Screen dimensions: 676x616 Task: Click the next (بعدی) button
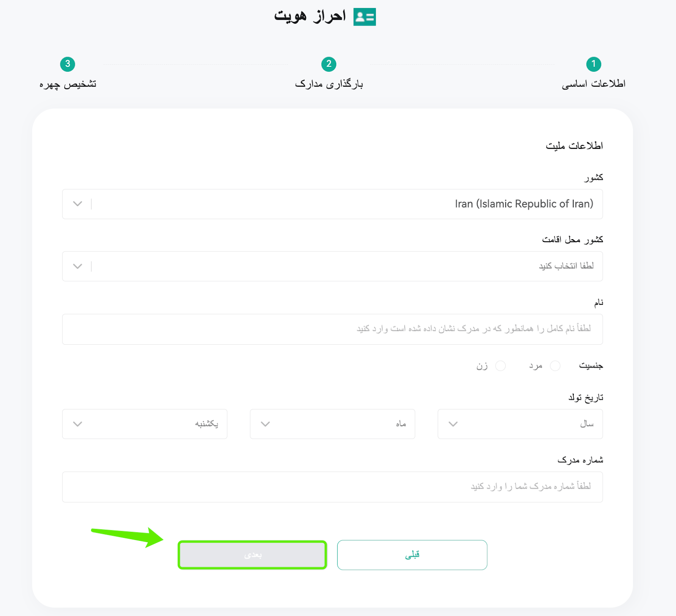pos(252,555)
